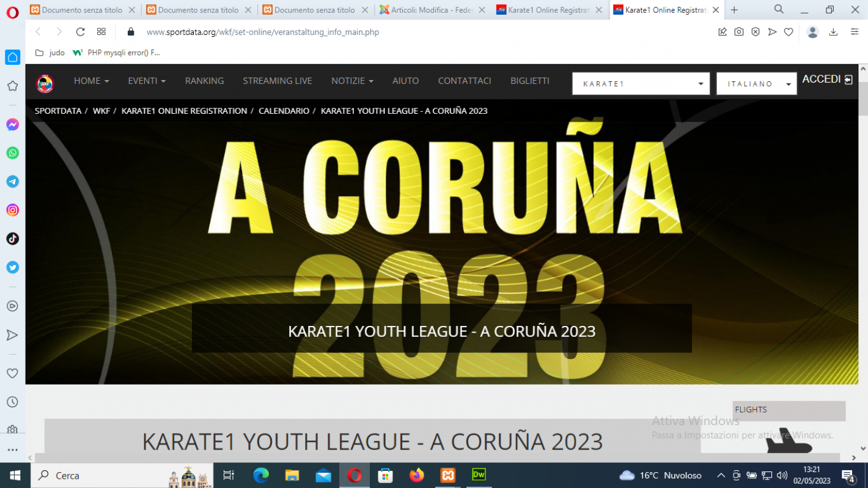
Task: Open a new browser tab
Action: [x=734, y=10]
